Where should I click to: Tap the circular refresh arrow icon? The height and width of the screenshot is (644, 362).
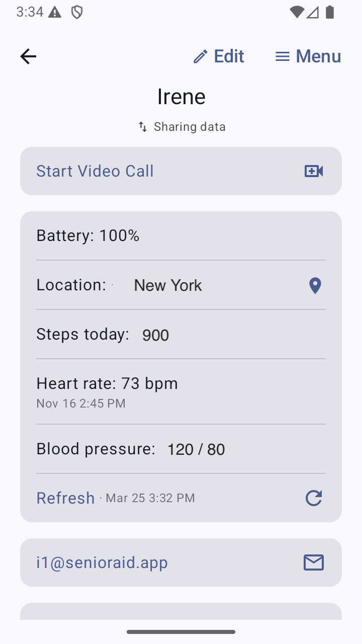pyautogui.click(x=314, y=498)
